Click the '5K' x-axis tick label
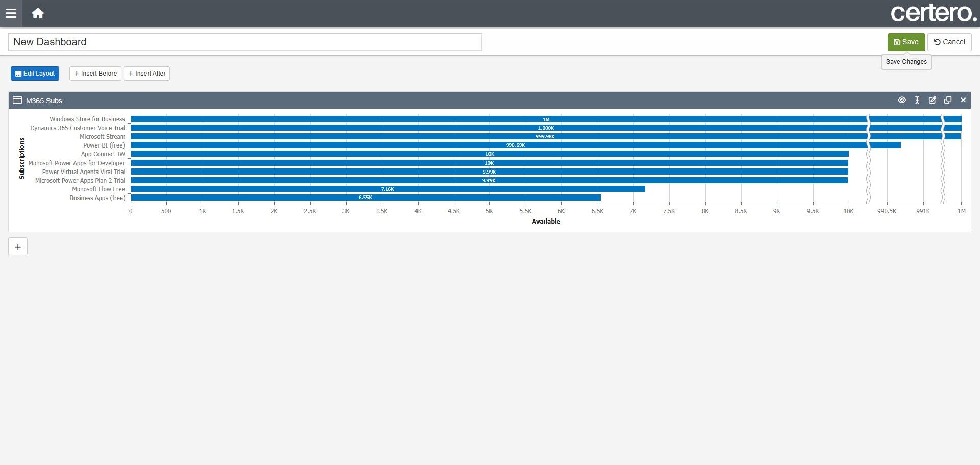 489,211
